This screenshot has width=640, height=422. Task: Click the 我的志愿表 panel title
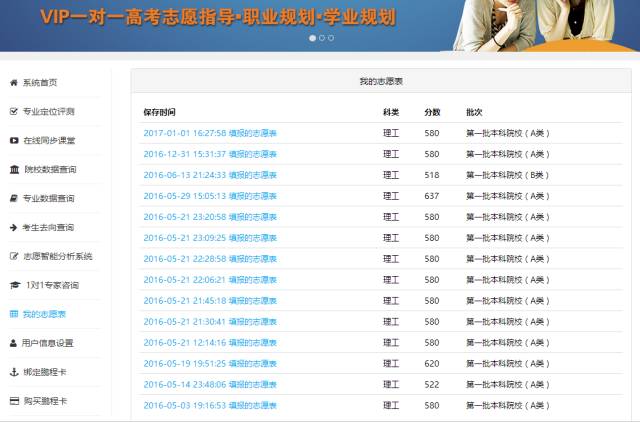point(381,81)
